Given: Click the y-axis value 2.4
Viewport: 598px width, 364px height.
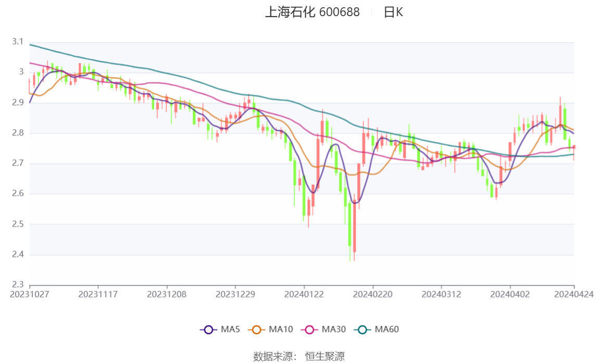Looking at the screenshot, I should click(x=18, y=254).
